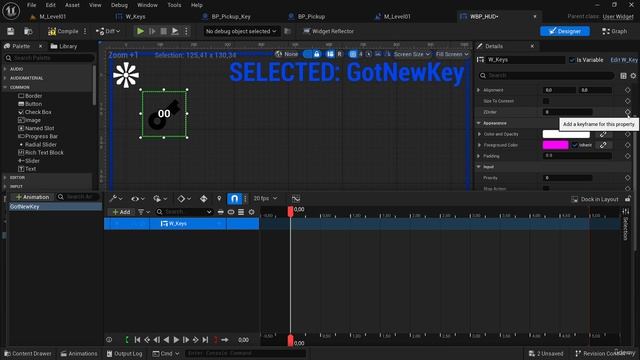Jump to the end of the animation

(x=205, y=340)
